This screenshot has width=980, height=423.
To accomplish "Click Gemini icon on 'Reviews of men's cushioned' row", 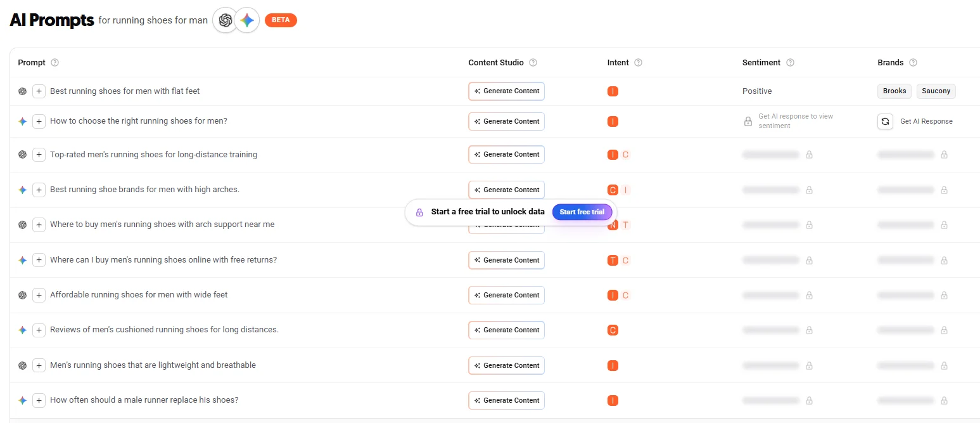I will pyautogui.click(x=23, y=330).
